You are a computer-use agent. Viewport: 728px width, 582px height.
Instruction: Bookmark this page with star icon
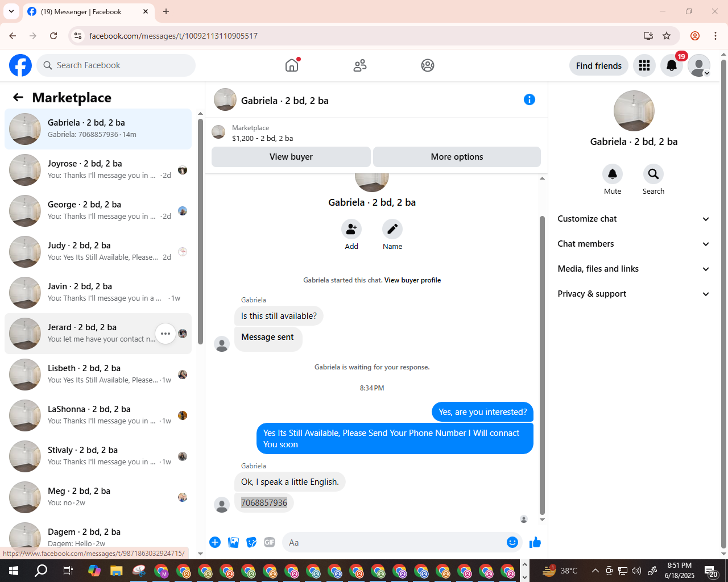[667, 36]
